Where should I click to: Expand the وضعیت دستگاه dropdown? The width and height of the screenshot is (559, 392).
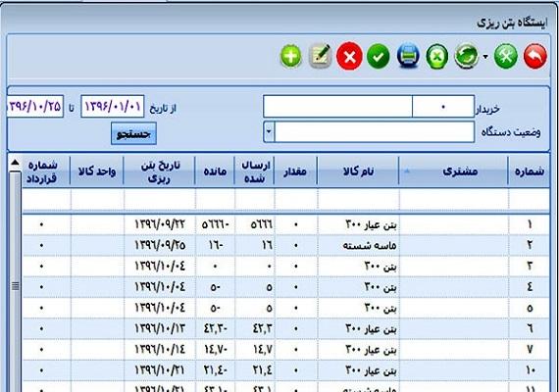(x=269, y=131)
